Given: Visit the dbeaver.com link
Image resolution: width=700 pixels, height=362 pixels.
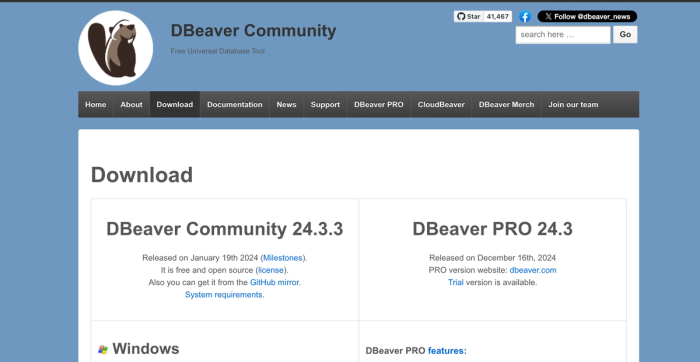Looking at the screenshot, I should point(533,270).
